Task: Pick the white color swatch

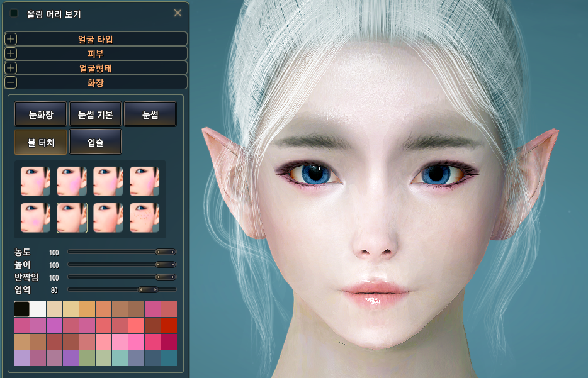Action: (38, 309)
